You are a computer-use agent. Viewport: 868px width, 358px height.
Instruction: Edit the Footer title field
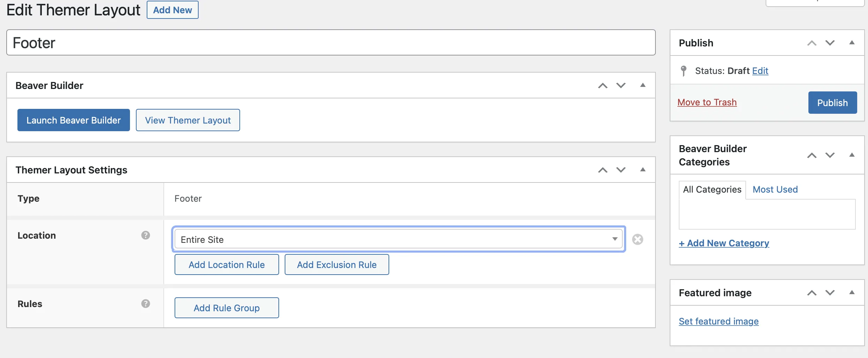click(x=331, y=43)
